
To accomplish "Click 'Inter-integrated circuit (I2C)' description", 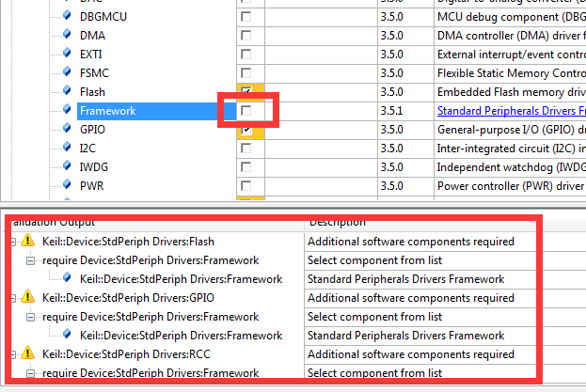I will coord(512,149).
